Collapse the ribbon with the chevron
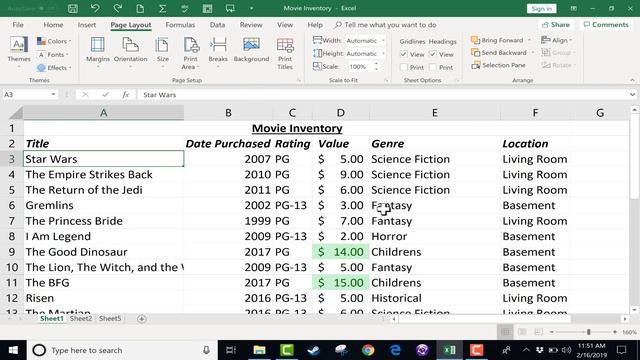The height and width of the screenshot is (360, 640). point(632,80)
